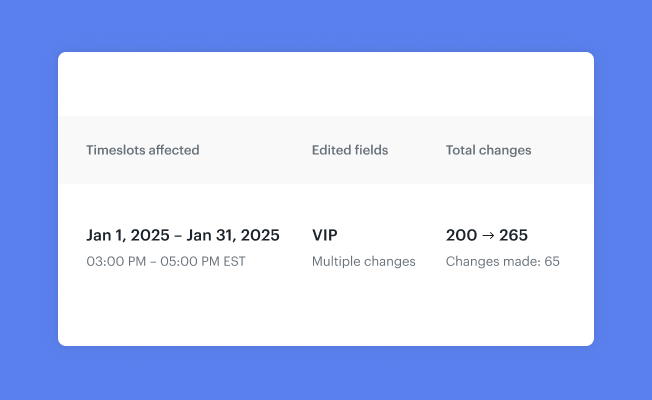Click the Jan 31, 2025 end date
Image resolution: width=652 pixels, height=400 pixels.
[233, 235]
